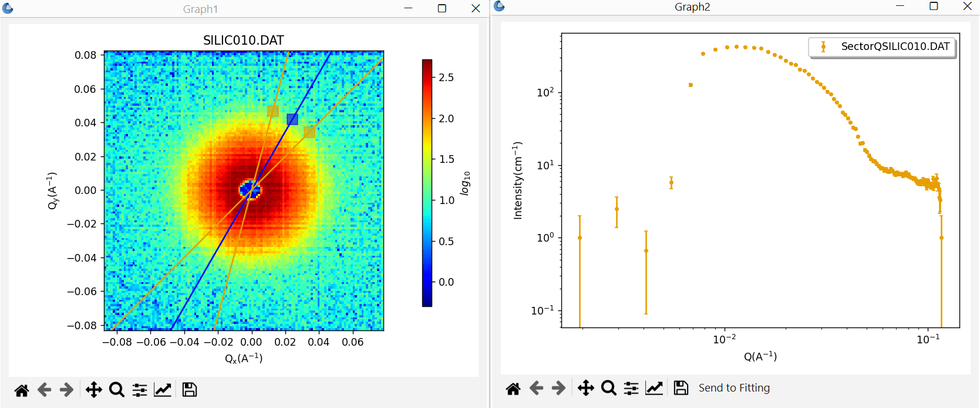Go back to previous view in Graph1
The height and width of the screenshot is (408, 980).
coord(44,390)
